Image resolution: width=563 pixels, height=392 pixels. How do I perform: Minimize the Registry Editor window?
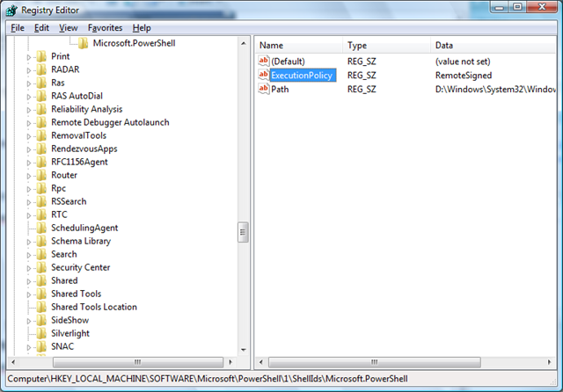pyautogui.click(x=500, y=7)
